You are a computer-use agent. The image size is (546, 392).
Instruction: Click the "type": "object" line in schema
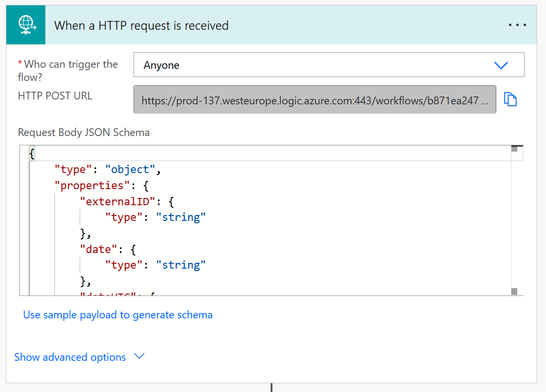(x=108, y=170)
